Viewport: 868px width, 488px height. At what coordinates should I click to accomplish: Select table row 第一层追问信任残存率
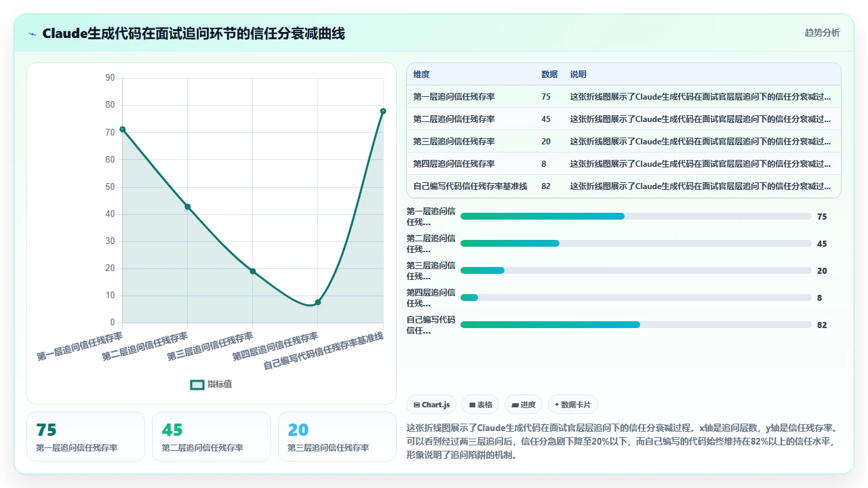pyautogui.click(x=624, y=97)
